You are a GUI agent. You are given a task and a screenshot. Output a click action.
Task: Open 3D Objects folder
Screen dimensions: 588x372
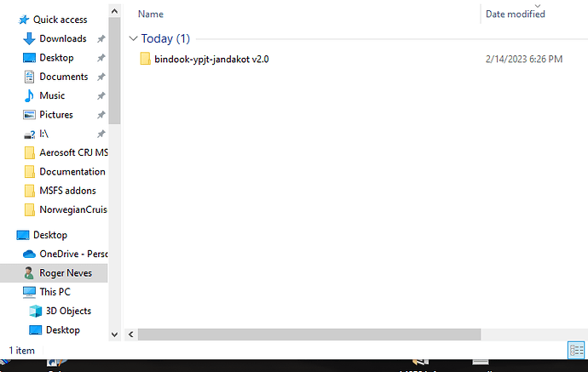point(69,311)
